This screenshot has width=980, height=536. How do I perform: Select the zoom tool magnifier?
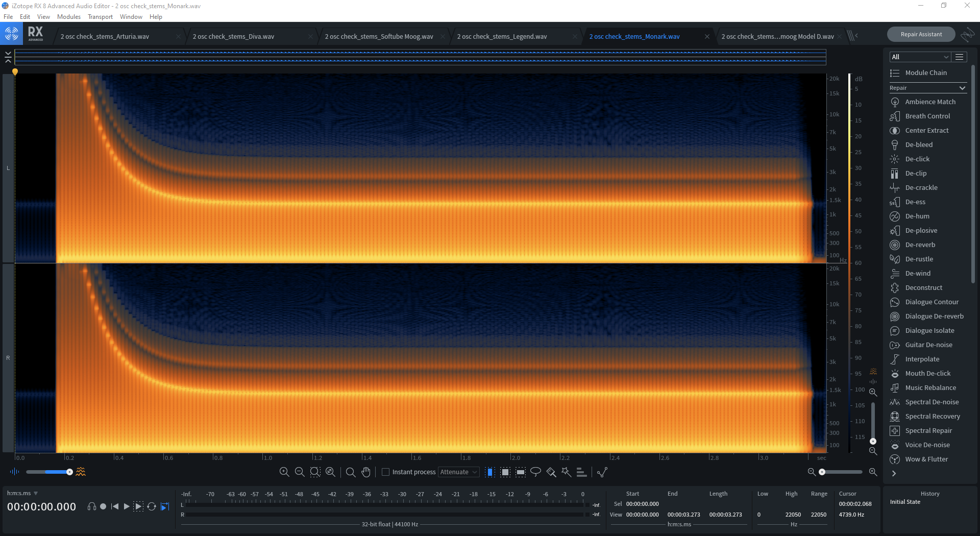(351, 472)
